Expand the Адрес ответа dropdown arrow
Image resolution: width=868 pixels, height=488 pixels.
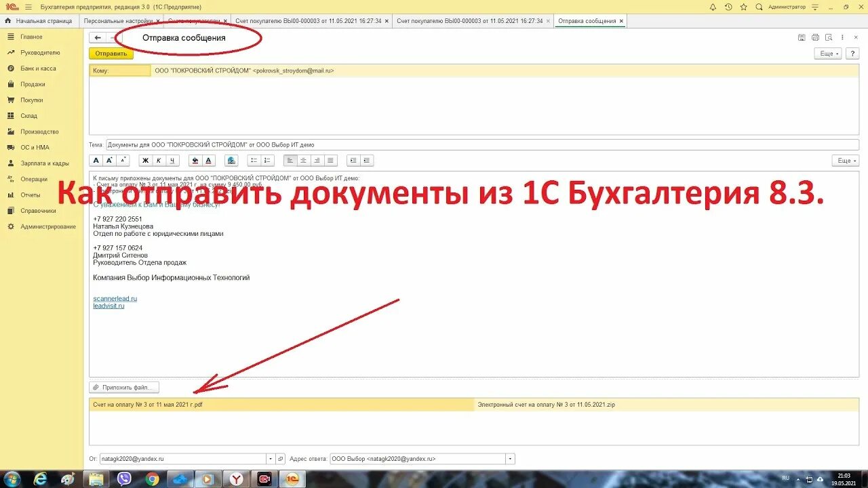click(x=511, y=459)
